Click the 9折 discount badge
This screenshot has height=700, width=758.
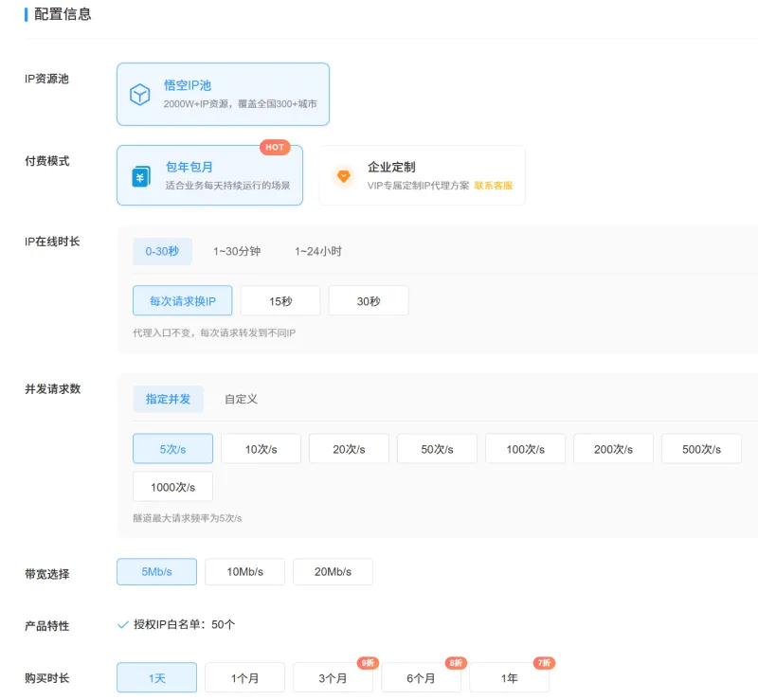(367, 663)
